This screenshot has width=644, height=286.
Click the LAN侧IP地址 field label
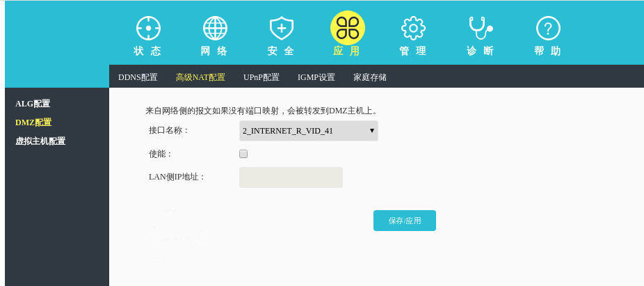177,177
